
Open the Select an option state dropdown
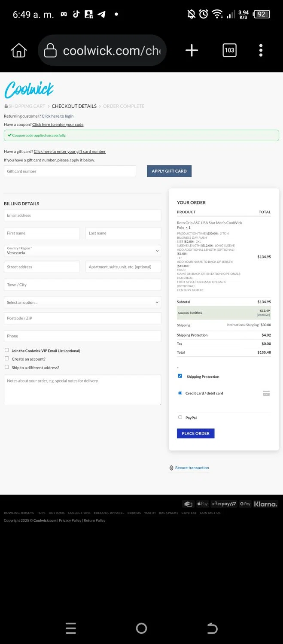(x=82, y=302)
